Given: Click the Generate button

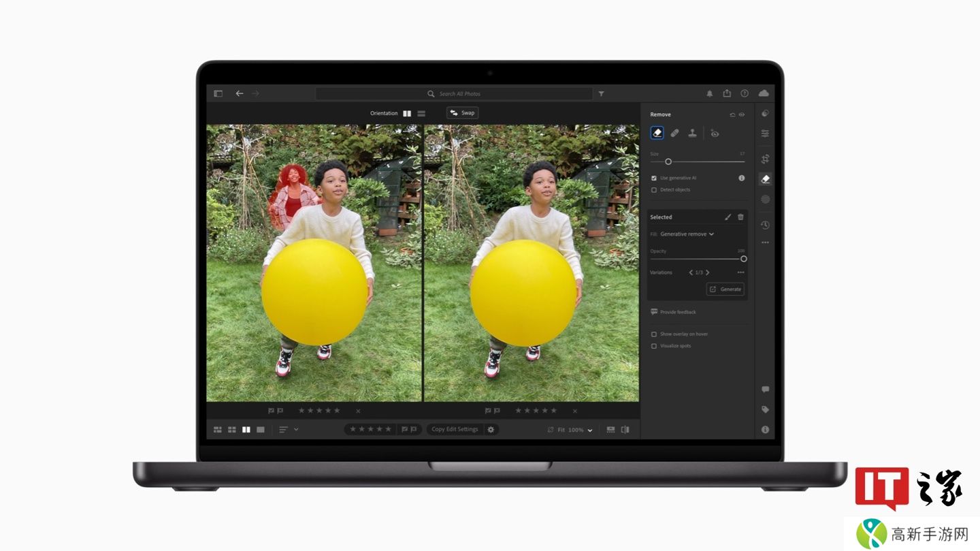Looking at the screenshot, I should [725, 289].
